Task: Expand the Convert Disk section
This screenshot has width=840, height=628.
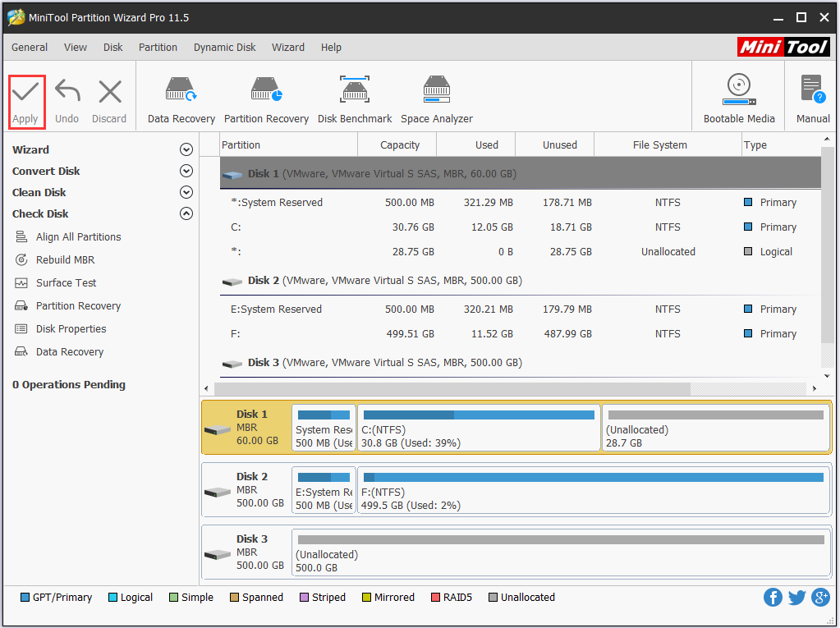Action: pos(186,172)
